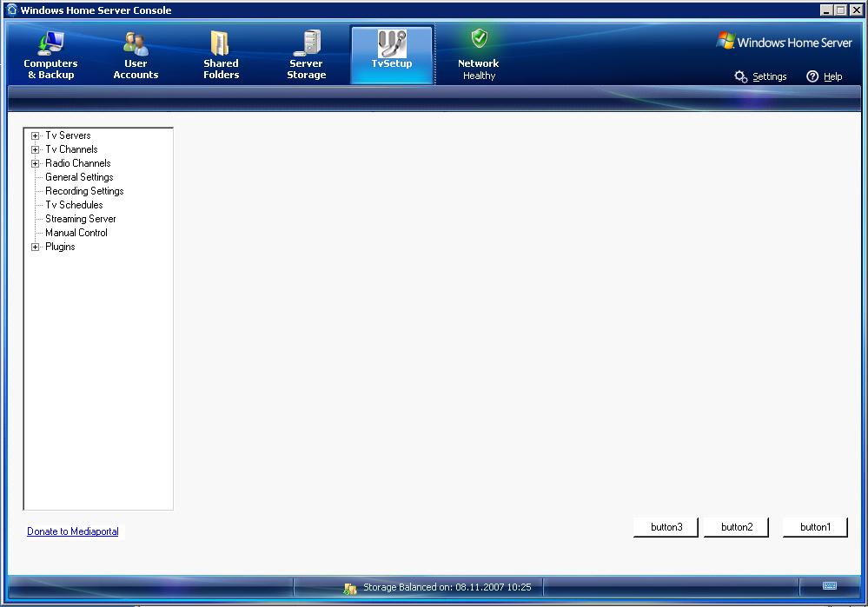Switch to the Server Storage tab
The width and height of the screenshot is (868, 607).
pos(306,54)
